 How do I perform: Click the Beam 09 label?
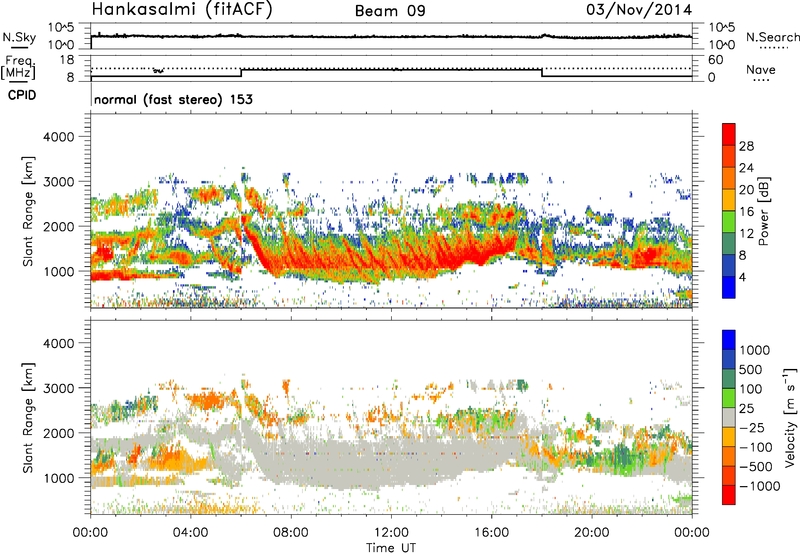pos(390,11)
